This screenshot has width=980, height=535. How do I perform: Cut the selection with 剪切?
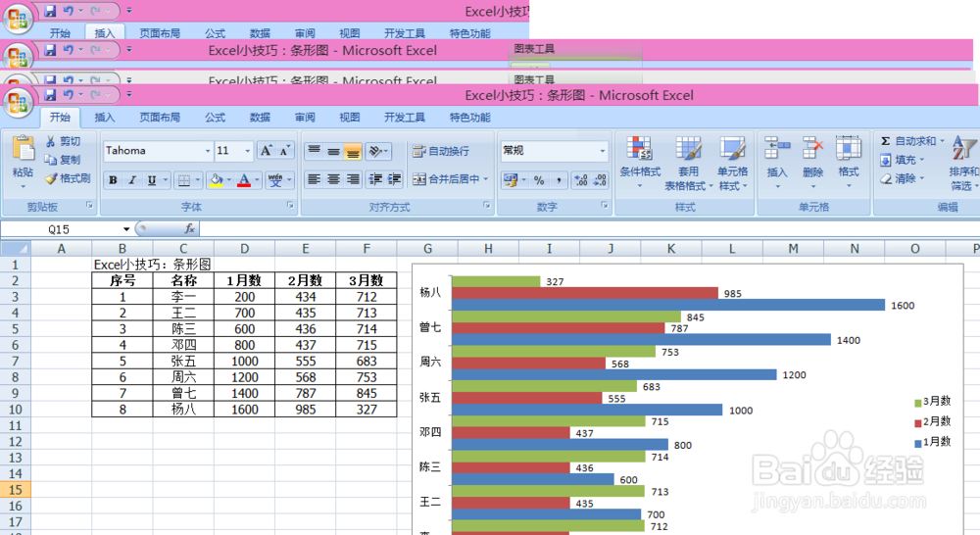(64, 141)
